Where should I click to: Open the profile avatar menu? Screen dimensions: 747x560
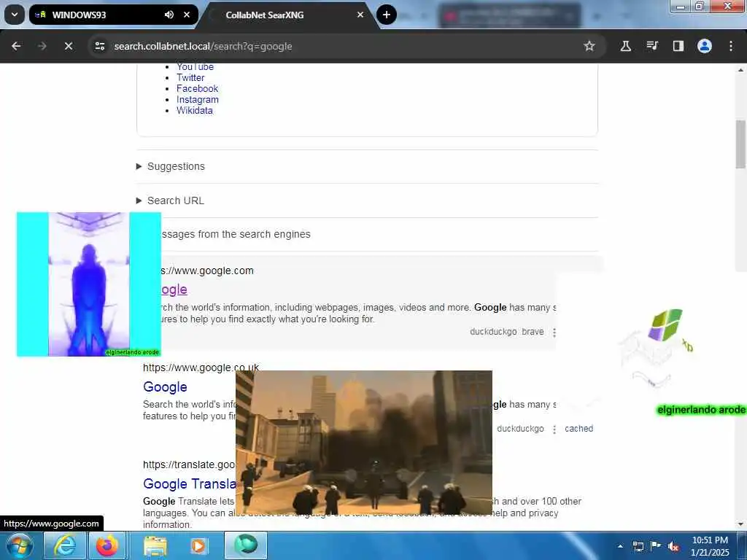[705, 46]
